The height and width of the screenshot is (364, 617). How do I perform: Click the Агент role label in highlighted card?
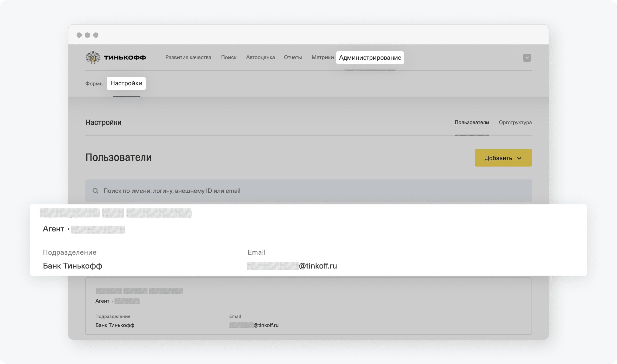53,229
